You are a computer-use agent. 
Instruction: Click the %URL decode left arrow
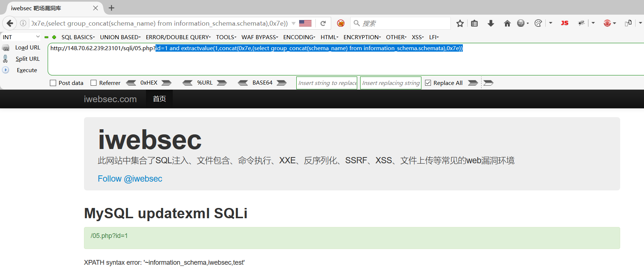[x=188, y=83]
